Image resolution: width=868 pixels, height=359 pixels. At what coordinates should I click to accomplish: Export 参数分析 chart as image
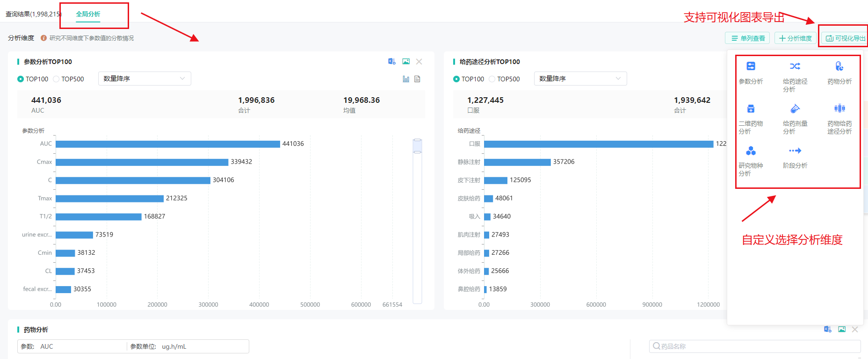406,62
